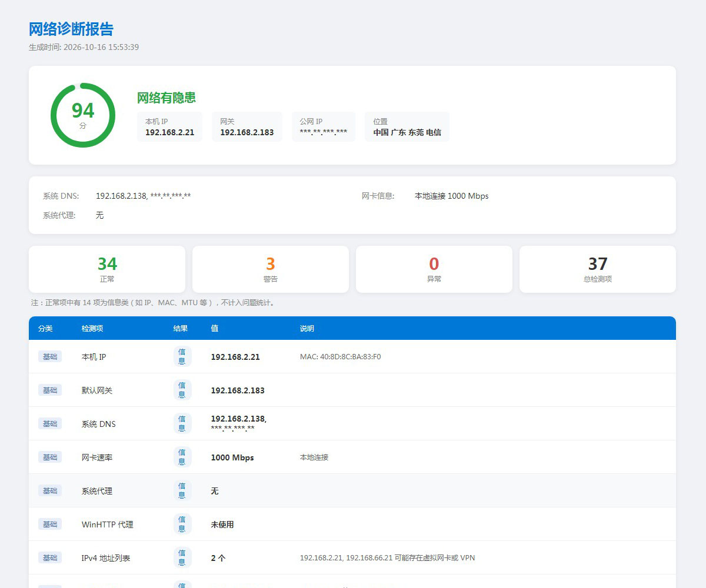Select the 1000 Mbps value in 网卡速率 row
Viewport: 706px width, 588px height.
pos(232,457)
